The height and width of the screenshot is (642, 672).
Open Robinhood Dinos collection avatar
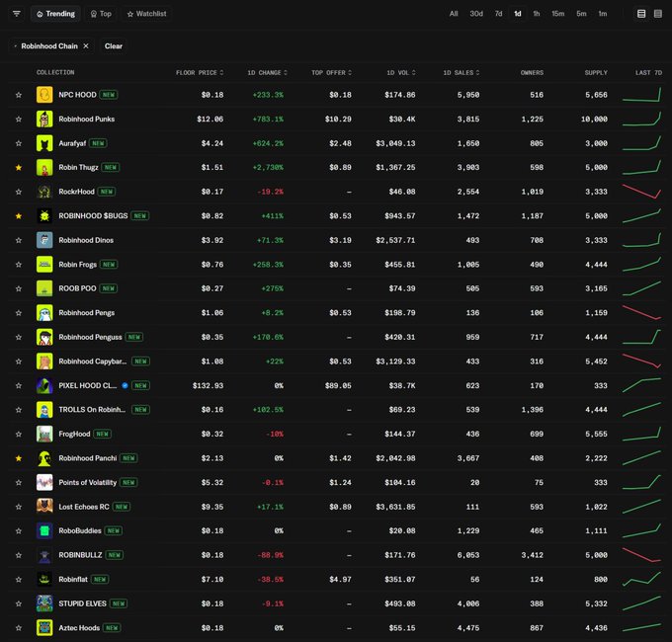44,240
